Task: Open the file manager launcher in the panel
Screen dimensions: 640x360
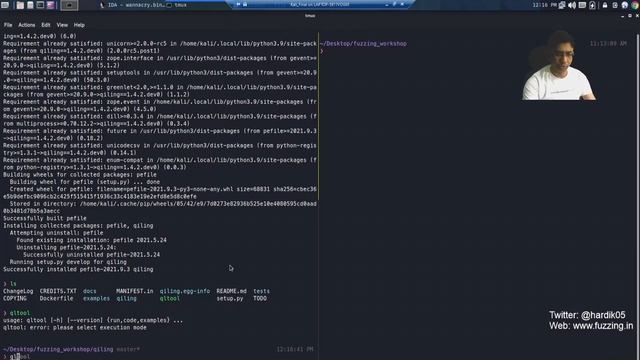Action: click(20, 5)
